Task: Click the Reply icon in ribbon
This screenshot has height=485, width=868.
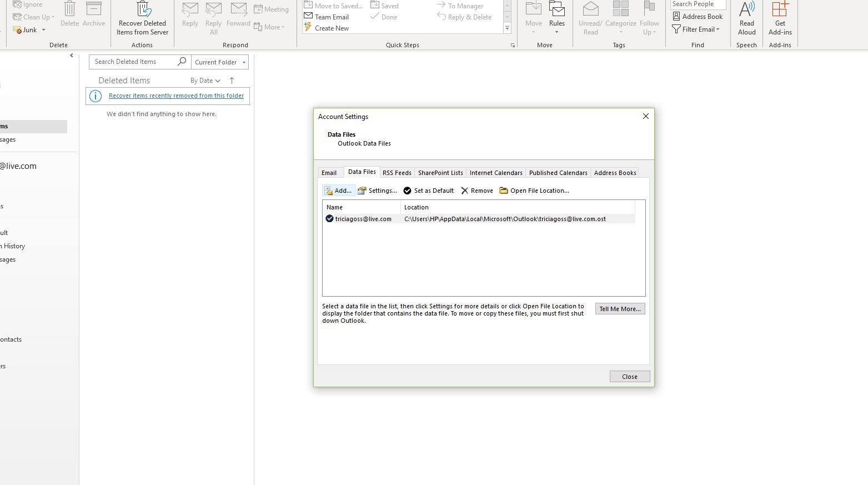Action: [190, 10]
